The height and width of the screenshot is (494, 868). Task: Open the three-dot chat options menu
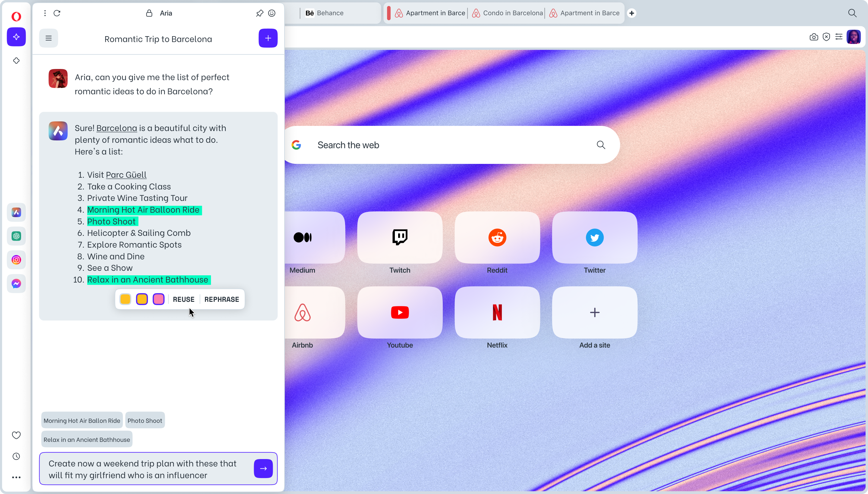(45, 13)
